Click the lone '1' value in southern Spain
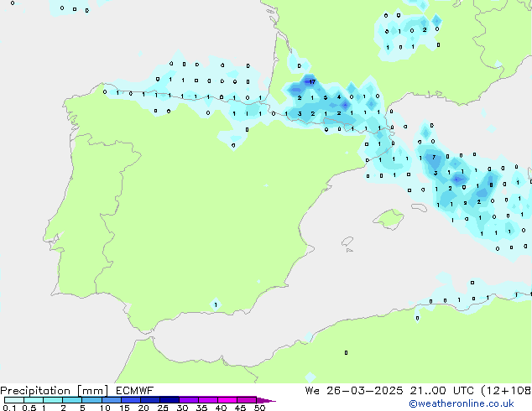 pyautogui.click(x=216, y=304)
